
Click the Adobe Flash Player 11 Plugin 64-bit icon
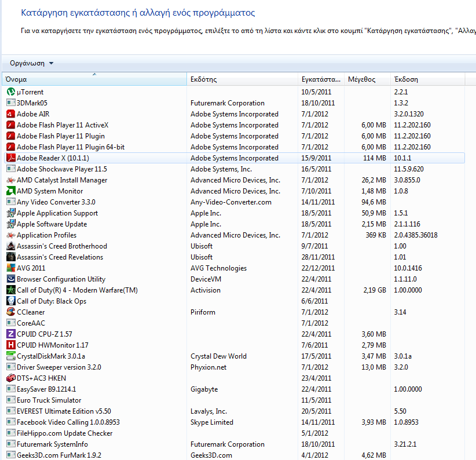11,147
